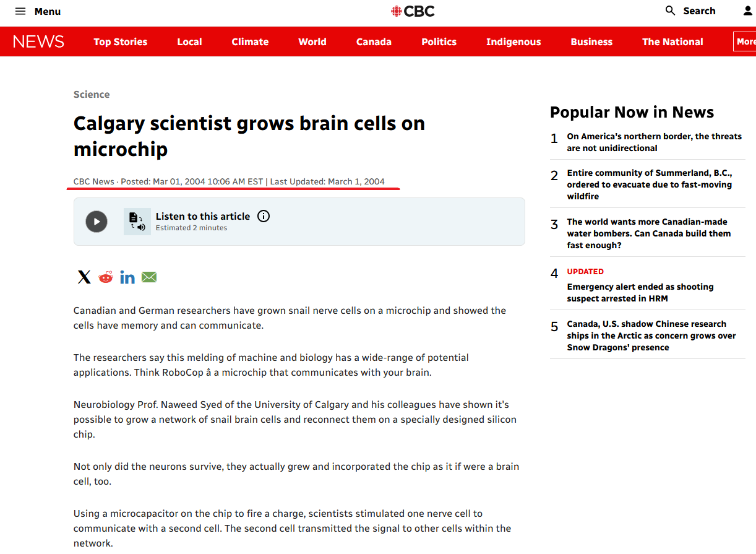Click the paragraph mentioning RoboCop

pyautogui.click(x=271, y=365)
